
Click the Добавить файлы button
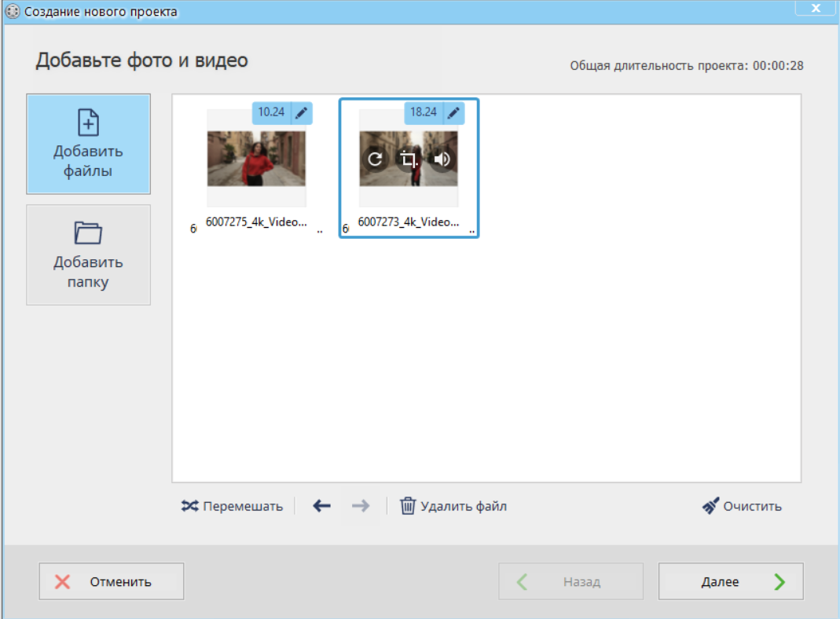click(x=88, y=145)
